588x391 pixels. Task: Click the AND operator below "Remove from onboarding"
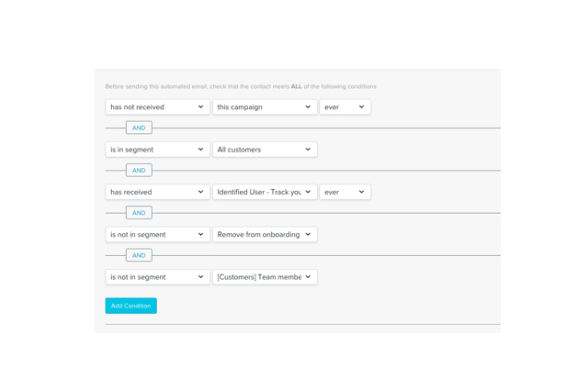(x=139, y=255)
